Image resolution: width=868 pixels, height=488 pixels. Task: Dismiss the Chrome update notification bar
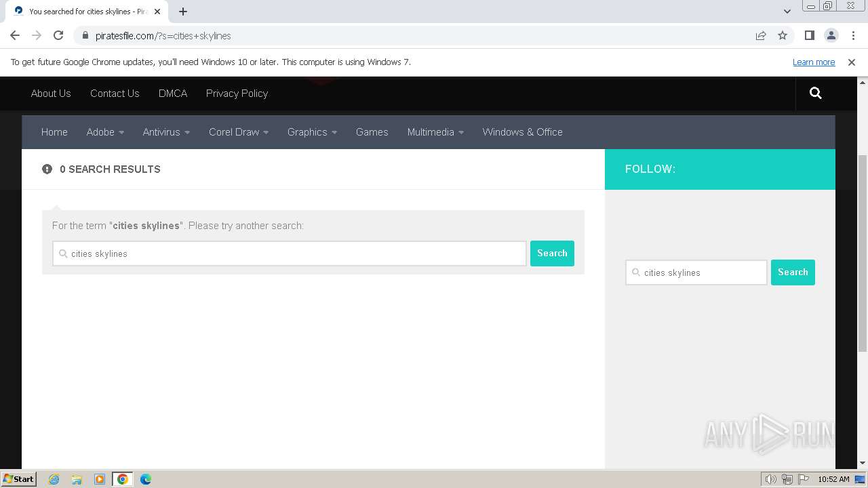852,62
